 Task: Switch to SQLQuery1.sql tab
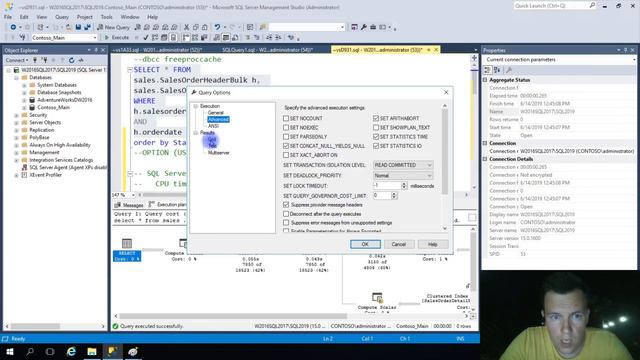[267, 50]
